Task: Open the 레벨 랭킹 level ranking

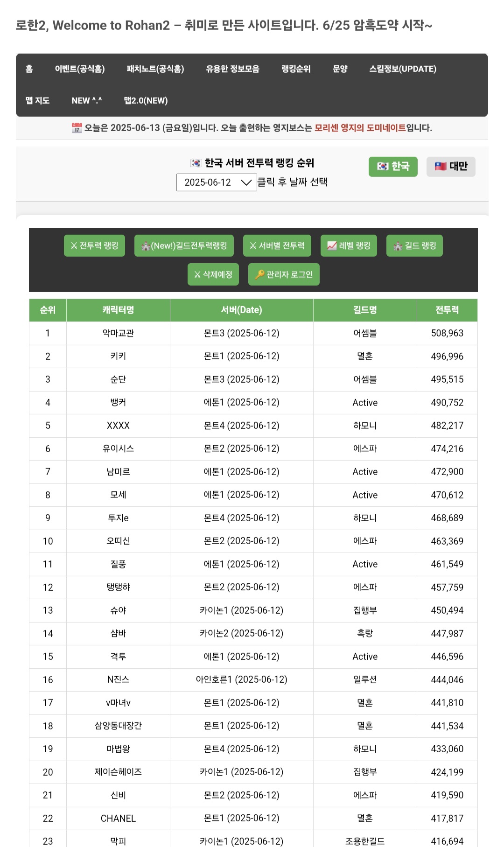Action: (x=349, y=246)
